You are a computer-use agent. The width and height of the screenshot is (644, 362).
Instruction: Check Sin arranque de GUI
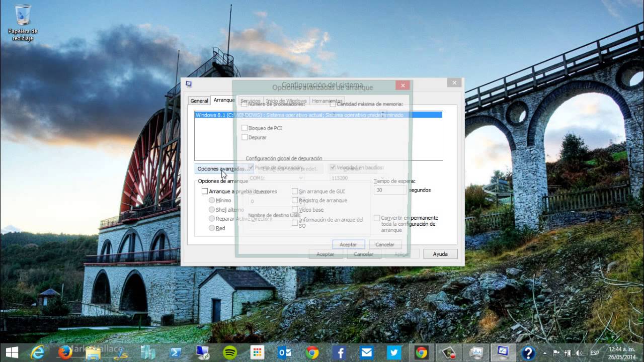click(295, 191)
